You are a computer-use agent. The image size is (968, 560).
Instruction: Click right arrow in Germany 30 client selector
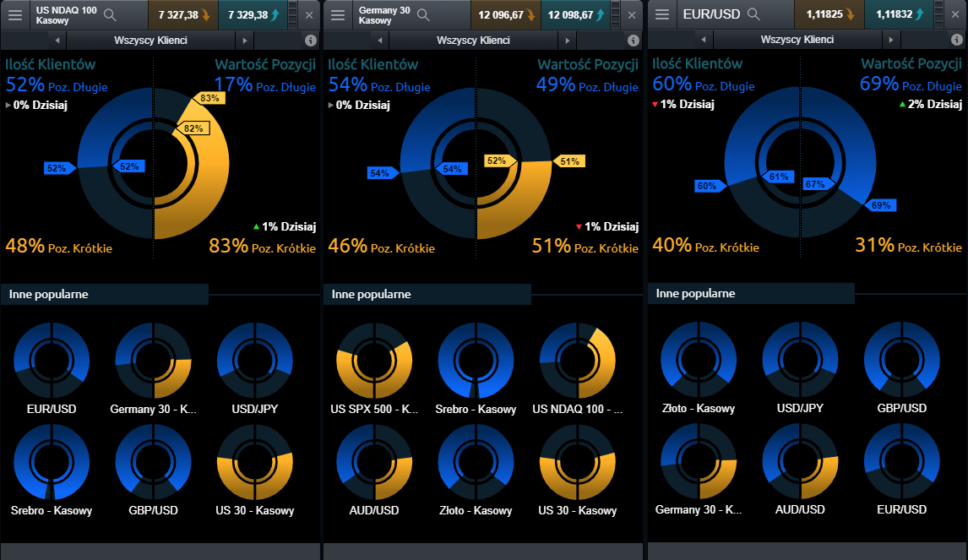(x=568, y=40)
